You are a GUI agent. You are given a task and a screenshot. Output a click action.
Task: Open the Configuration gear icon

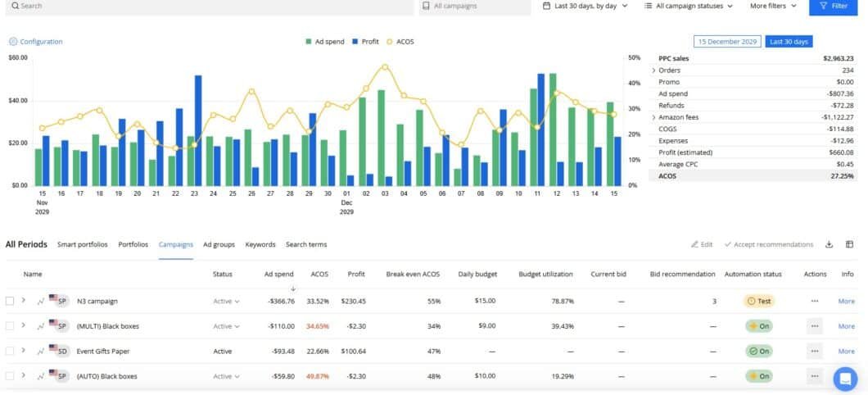coord(13,42)
